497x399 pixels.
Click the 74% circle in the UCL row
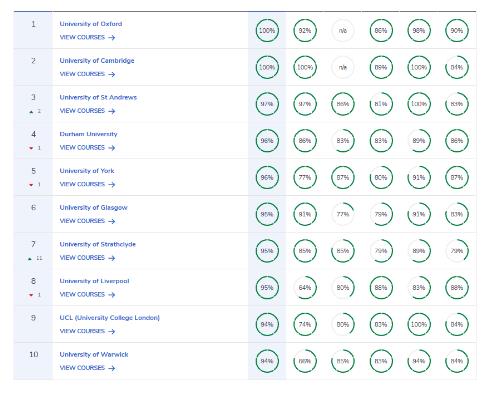point(305,324)
